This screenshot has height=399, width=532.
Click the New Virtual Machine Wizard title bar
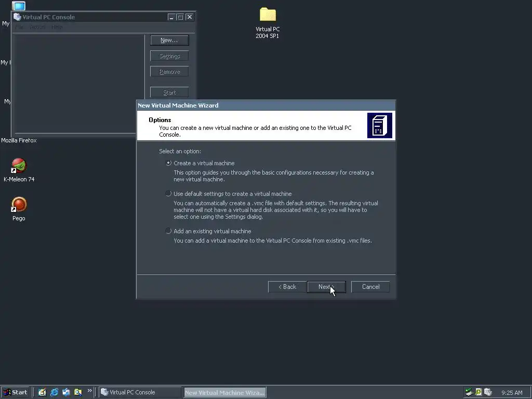pyautogui.click(x=266, y=105)
